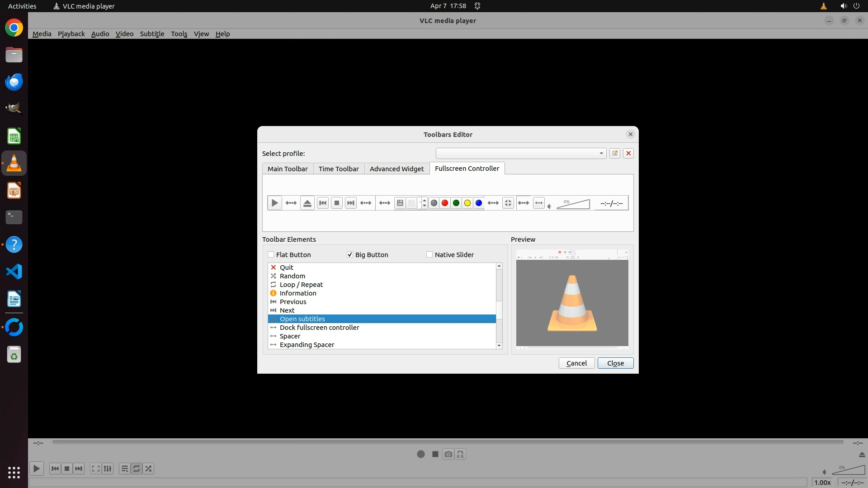Click the defullscreen icon in toolbar preview

click(508, 203)
